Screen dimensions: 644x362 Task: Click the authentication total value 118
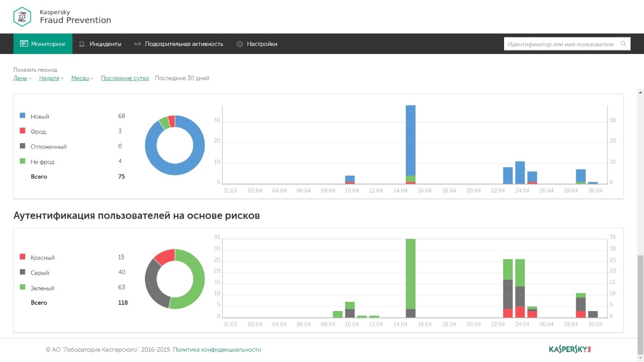point(123,302)
